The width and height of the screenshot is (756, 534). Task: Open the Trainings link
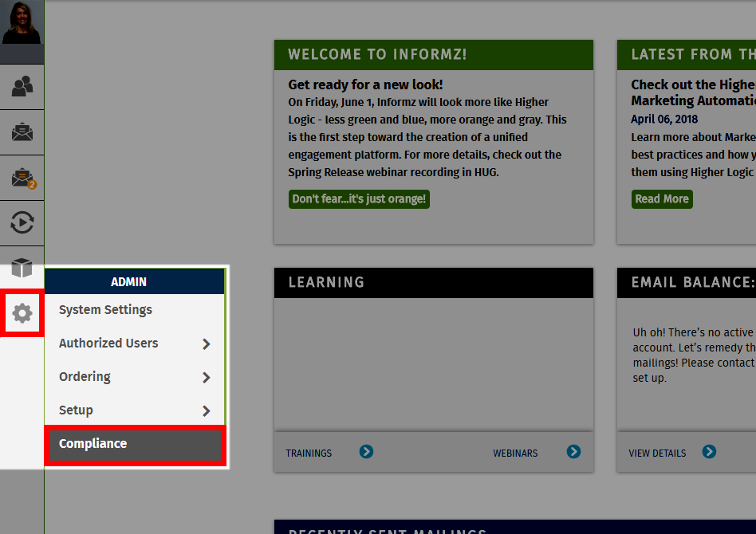[x=309, y=453]
